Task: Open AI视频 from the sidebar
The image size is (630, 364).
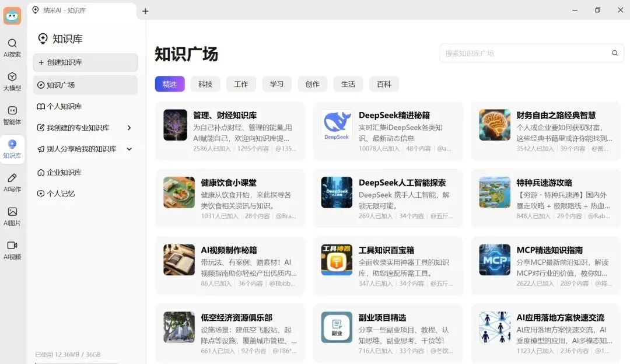Action: [12, 250]
